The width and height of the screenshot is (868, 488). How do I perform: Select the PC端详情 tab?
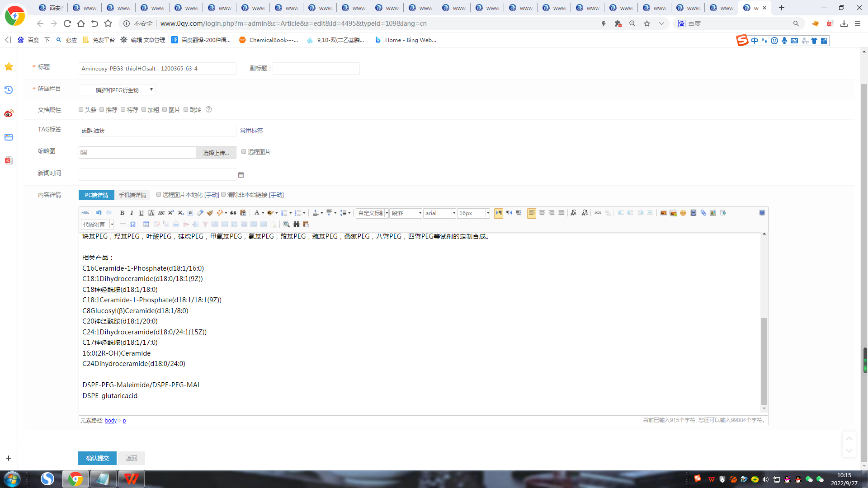tap(96, 195)
